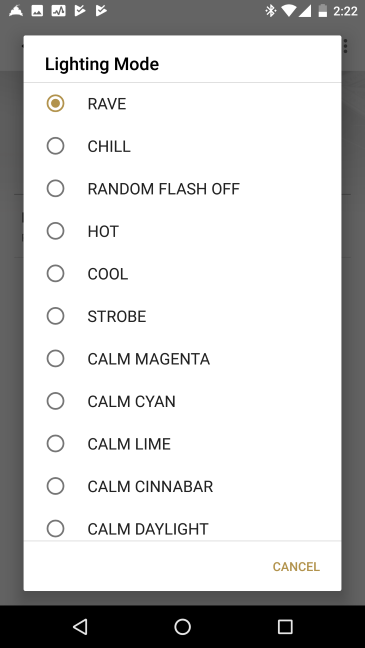
Task: Tap the Android back navigation icon
Action: click(80, 627)
